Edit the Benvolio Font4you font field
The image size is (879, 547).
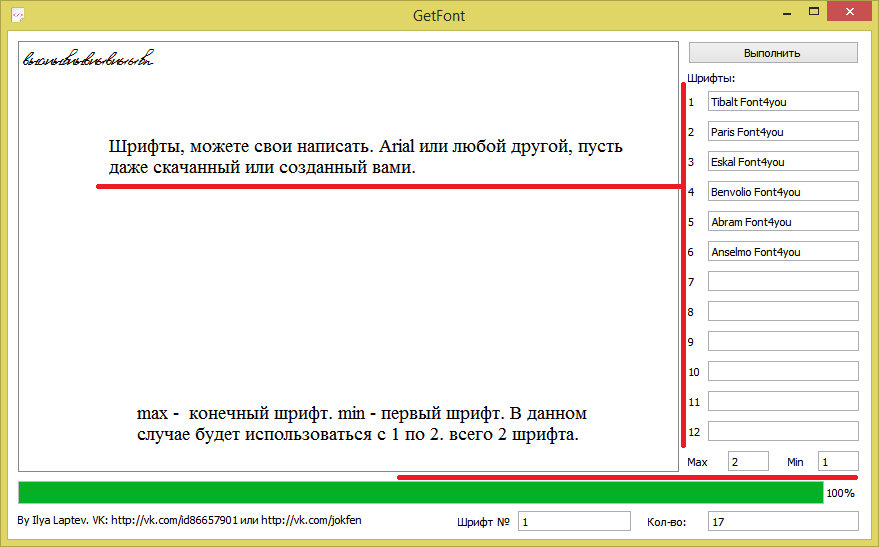click(782, 191)
